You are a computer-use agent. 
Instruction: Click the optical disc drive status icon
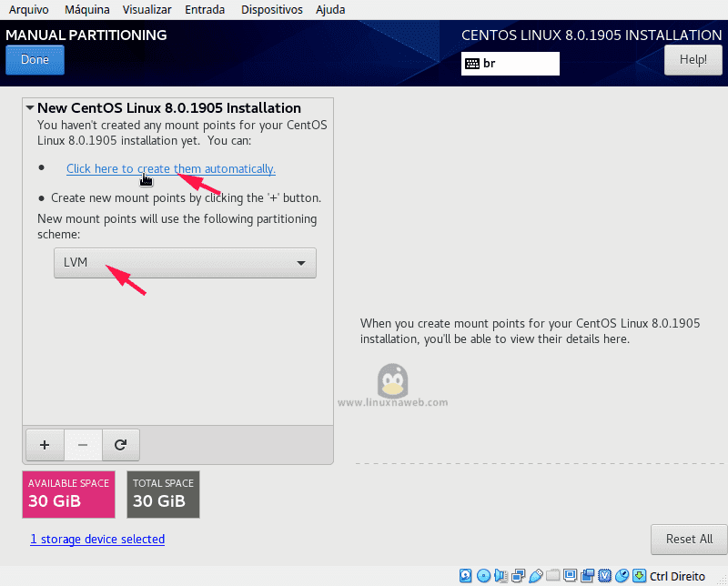click(483, 576)
